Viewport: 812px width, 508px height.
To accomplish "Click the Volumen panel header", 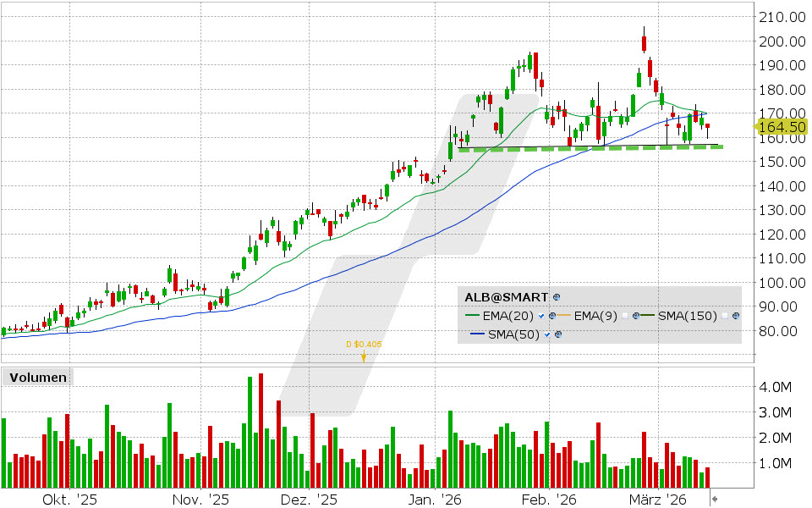I will [x=37, y=378].
